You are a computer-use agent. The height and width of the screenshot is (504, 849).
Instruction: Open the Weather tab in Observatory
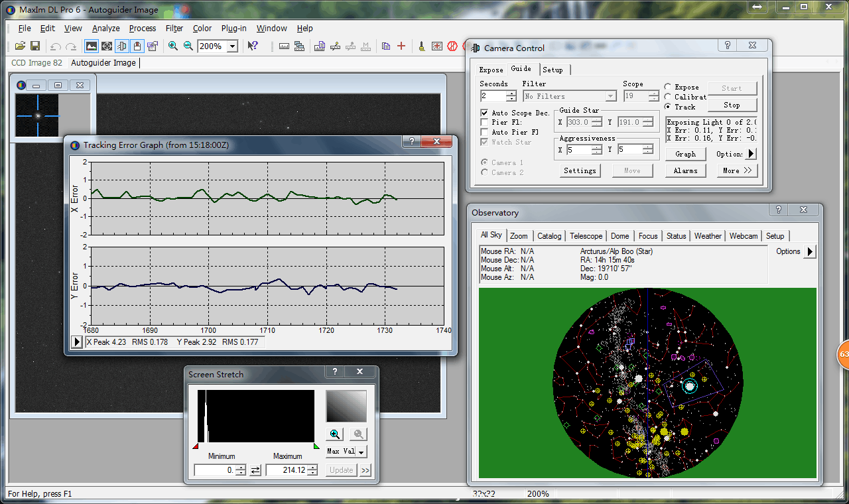[708, 236]
